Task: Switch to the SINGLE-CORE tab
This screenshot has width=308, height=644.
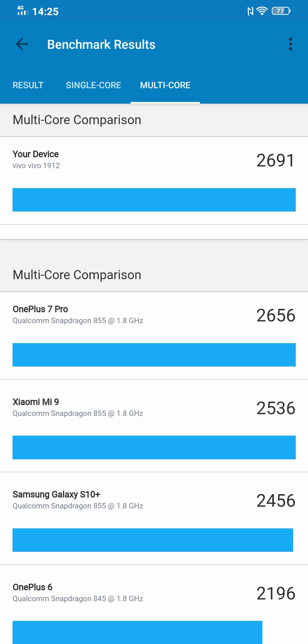Action: pos(93,85)
